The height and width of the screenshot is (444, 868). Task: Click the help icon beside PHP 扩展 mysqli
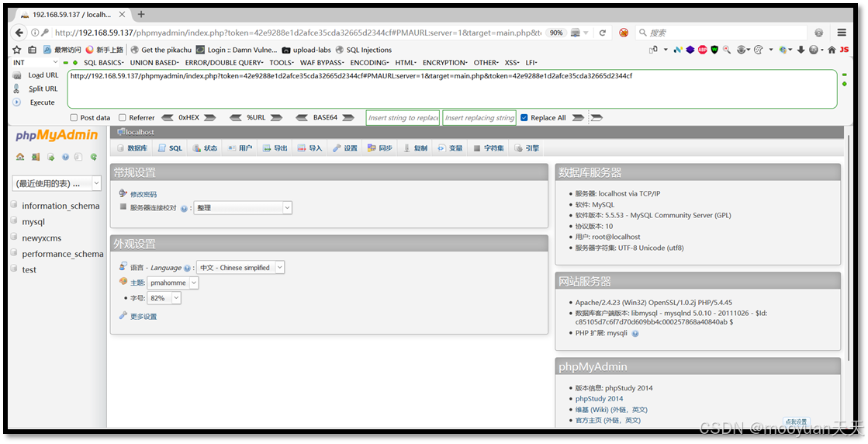click(x=635, y=334)
